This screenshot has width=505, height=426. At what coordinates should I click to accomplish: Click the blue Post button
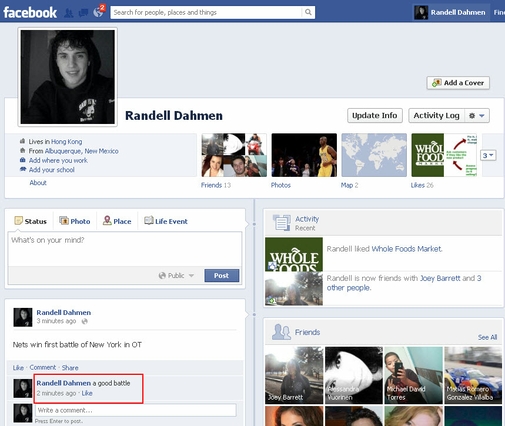[222, 276]
